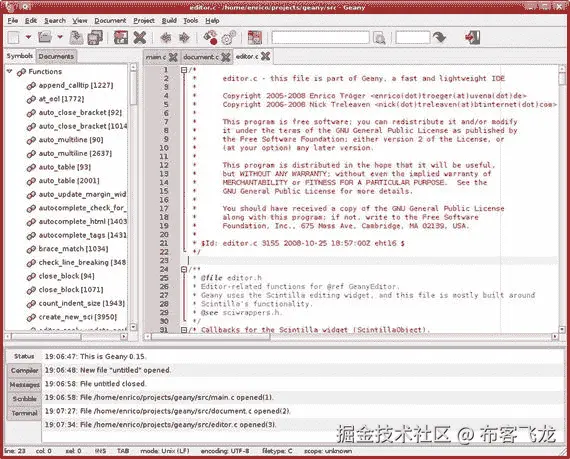Image resolution: width=570 pixels, height=459 pixels.
Task: Close the editor.c tab with its X
Action: 266,56
